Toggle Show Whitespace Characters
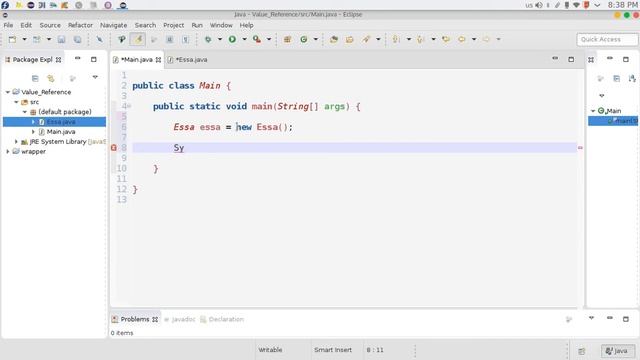 tap(185, 39)
